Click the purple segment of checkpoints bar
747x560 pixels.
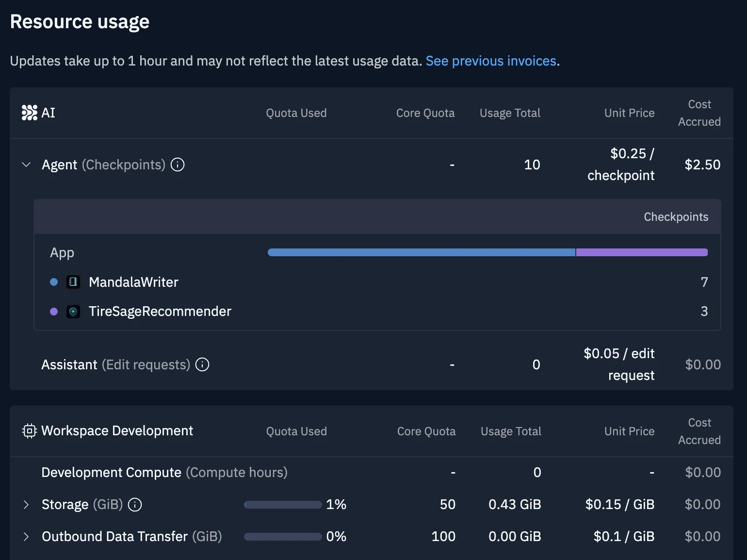pyautogui.click(x=641, y=252)
